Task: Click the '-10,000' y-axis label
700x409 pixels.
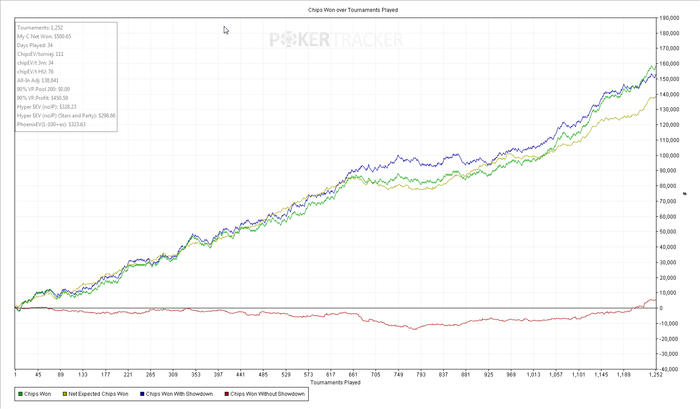Action: pyautogui.click(x=669, y=323)
